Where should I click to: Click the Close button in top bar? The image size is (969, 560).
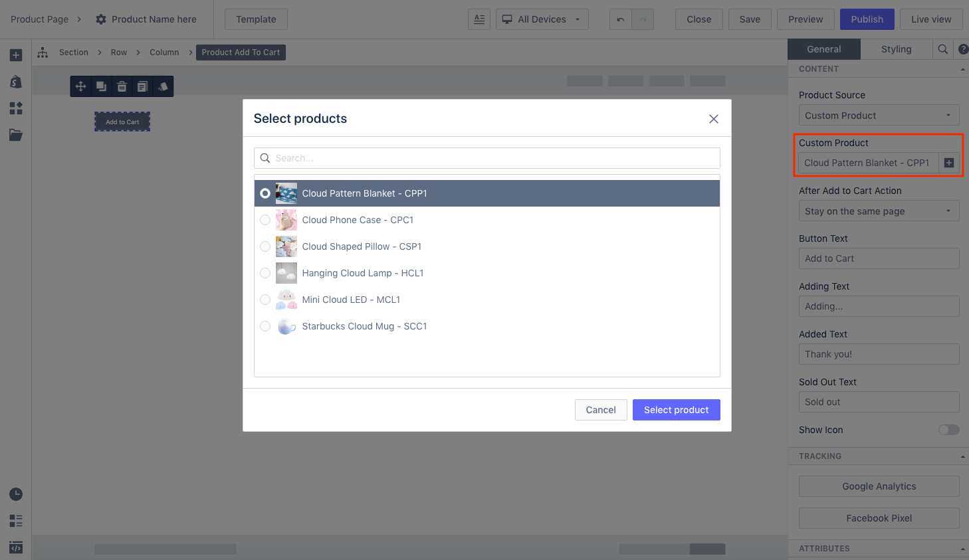tap(699, 19)
